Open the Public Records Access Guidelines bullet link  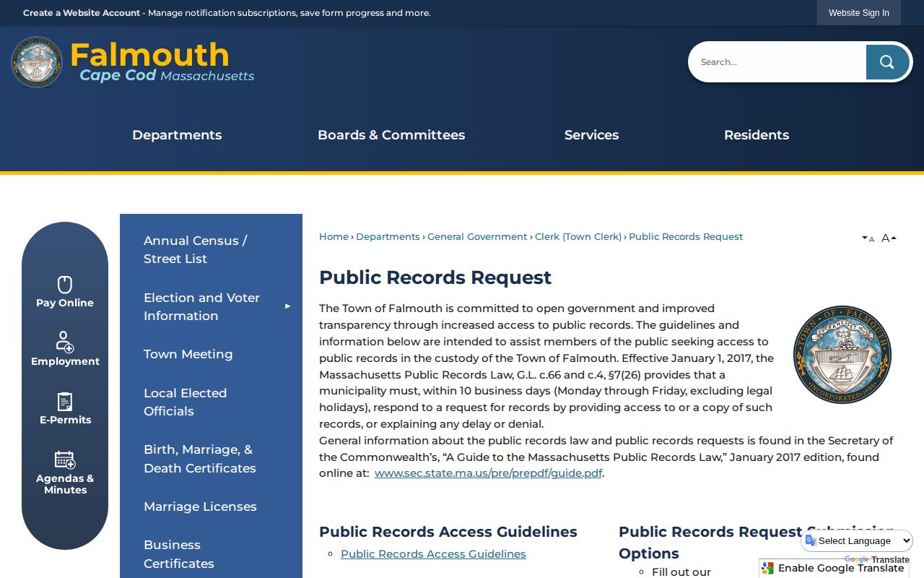click(433, 554)
